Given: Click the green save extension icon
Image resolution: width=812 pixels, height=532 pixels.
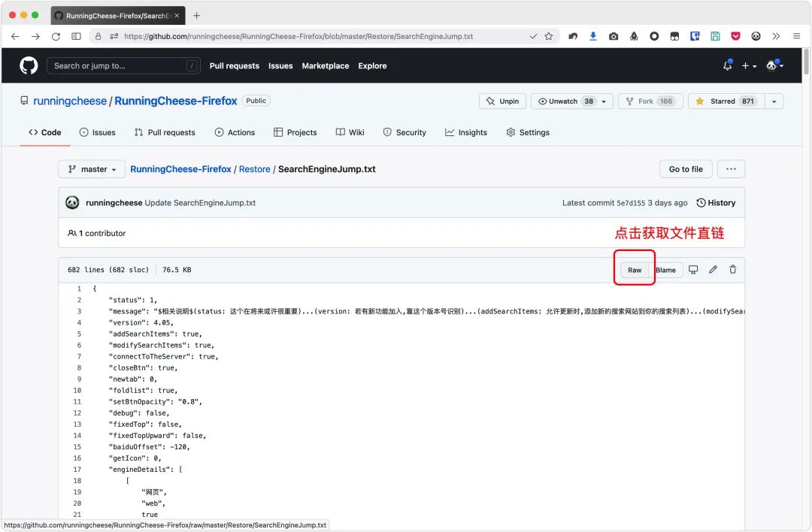Looking at the screenshot, I should click(x=715, y=36).
